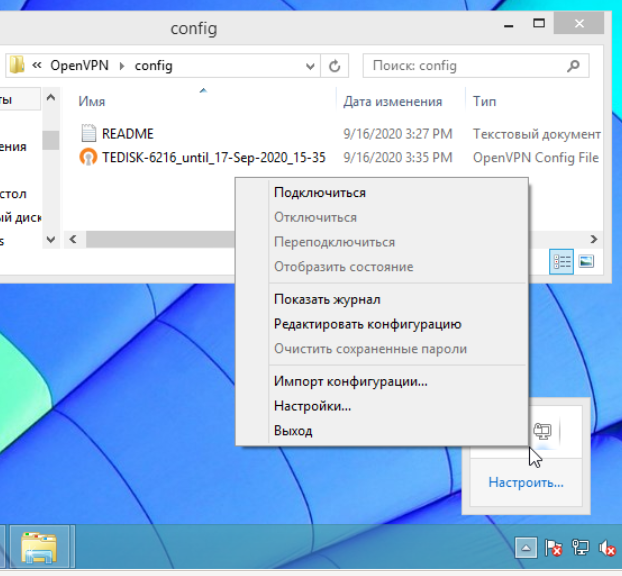Expand the address bar history dropdown
Viewport: 622px width, 576px height.
tap(313, 66)
